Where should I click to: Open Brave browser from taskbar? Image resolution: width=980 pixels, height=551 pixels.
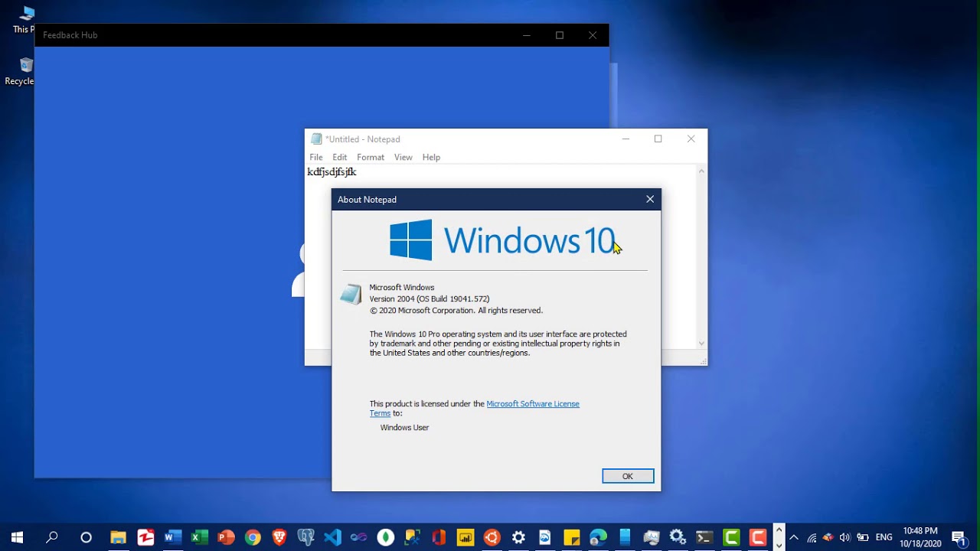279,537
